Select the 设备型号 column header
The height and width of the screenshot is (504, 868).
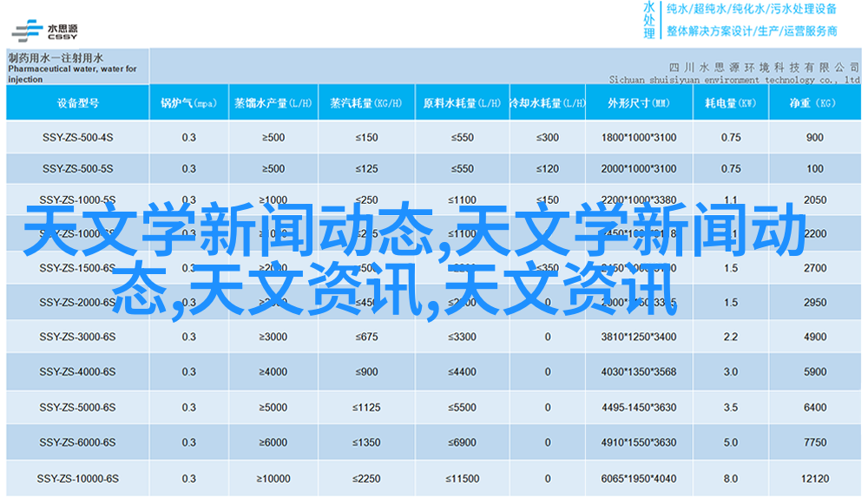pos(77,103)
